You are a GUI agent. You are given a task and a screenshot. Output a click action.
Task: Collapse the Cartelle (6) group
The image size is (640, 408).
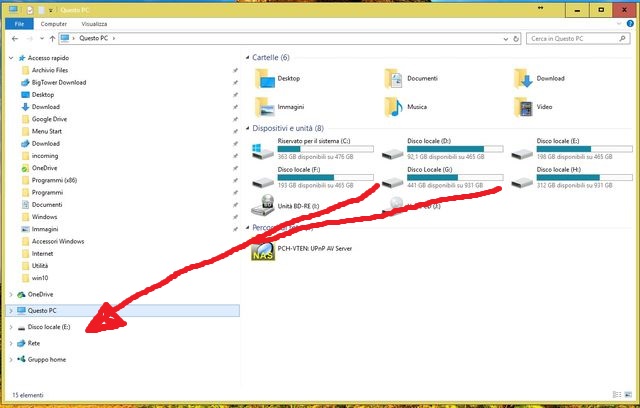247,58
